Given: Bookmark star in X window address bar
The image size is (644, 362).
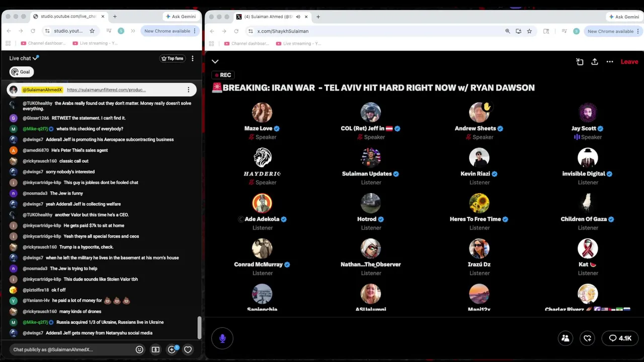Looking at the screenshot, I should click(x=529, y=31).
